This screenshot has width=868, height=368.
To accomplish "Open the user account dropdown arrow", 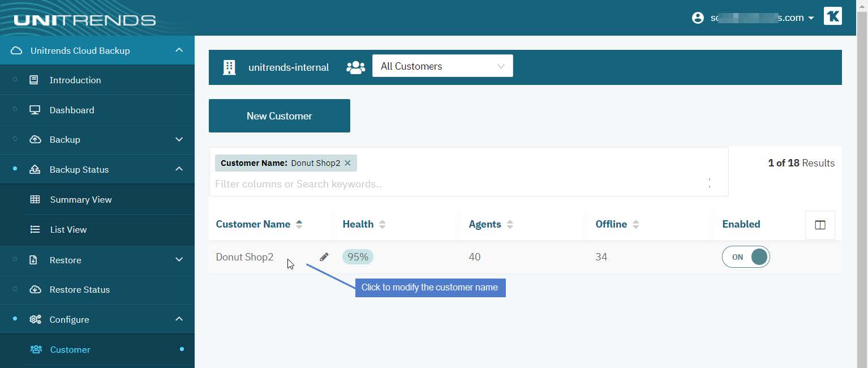I will point(811,18).
